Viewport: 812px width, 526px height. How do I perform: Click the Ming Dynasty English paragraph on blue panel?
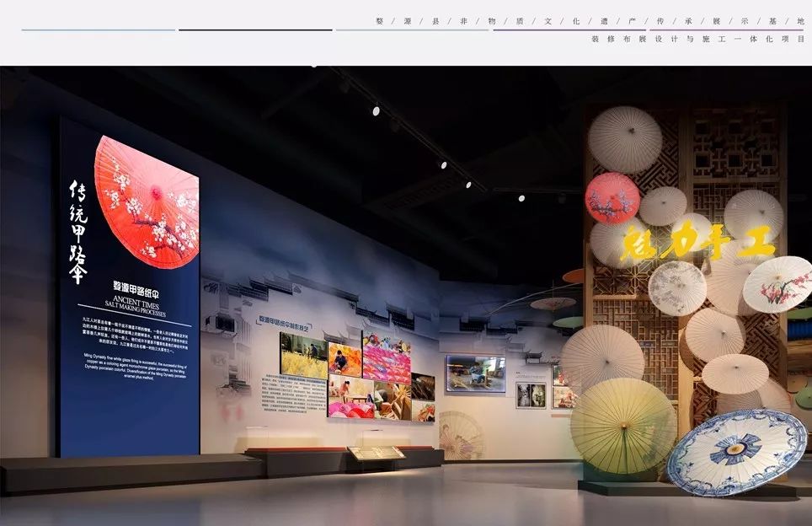tap(135, 367)
